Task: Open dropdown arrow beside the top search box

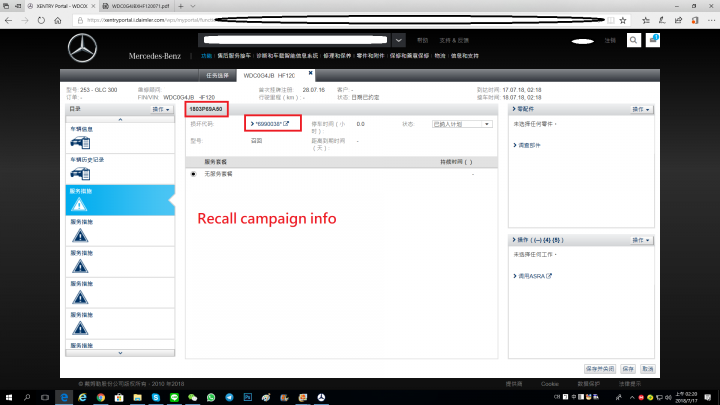Action: tap(399, 40)
